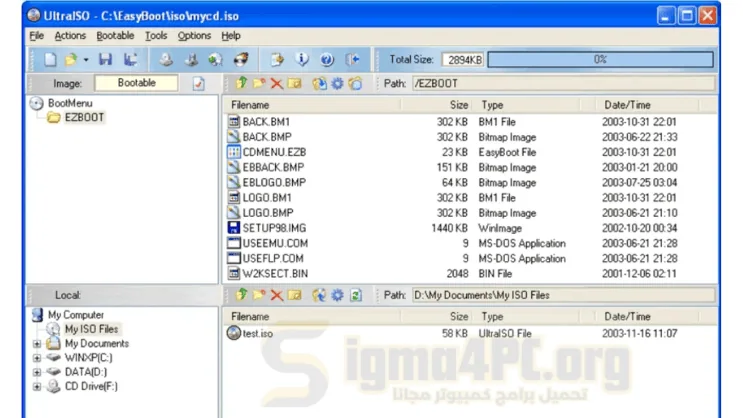The height and width of the screenshot is (418, 743).
Task: Sort image files by Size column header
Action: click(x=459, y=105)
